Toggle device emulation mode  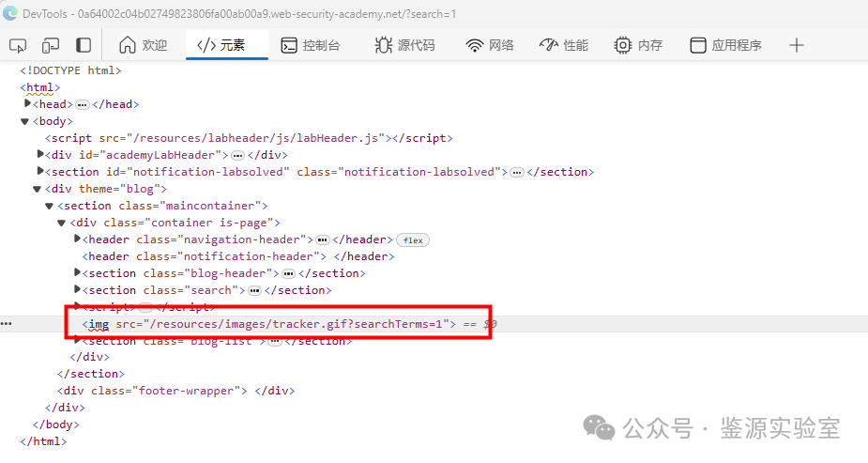pyautogui.click(x=51, y=45)
